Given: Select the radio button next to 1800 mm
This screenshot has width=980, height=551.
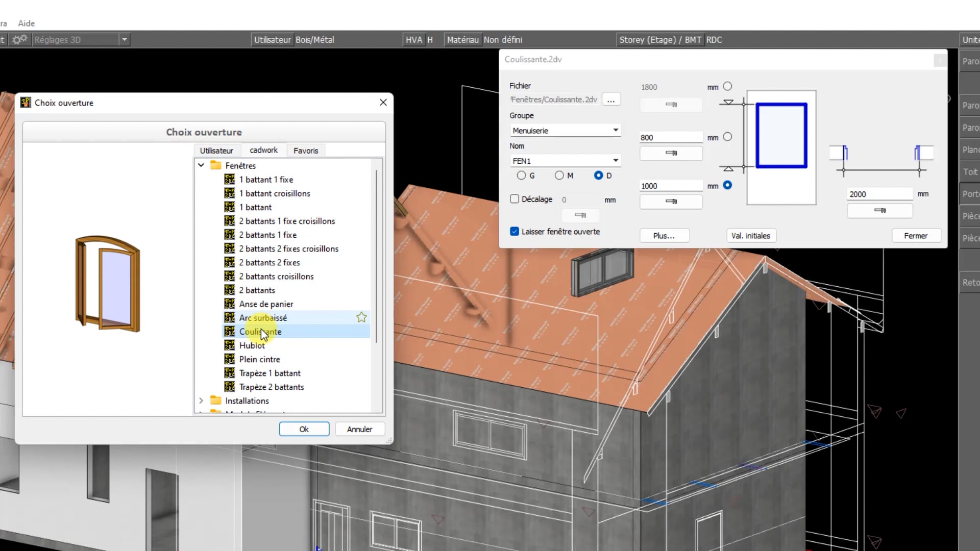Looking at the screenshot, I should pos(727,86).
